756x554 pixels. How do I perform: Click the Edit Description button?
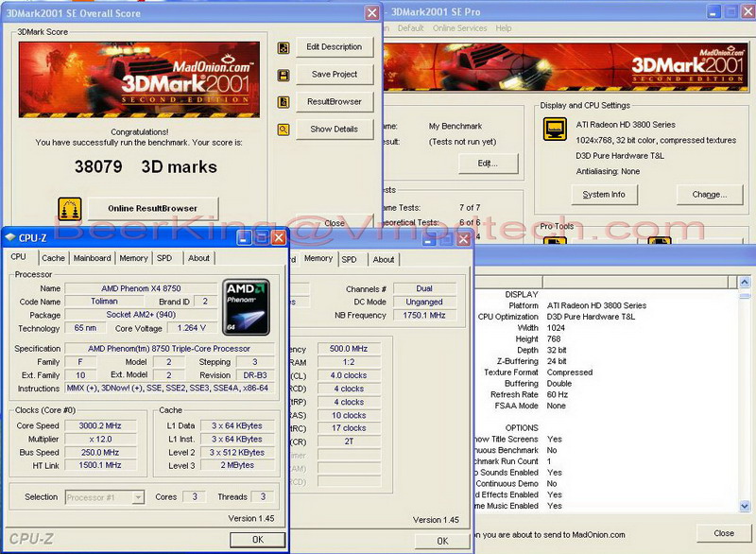coord(335,47)
